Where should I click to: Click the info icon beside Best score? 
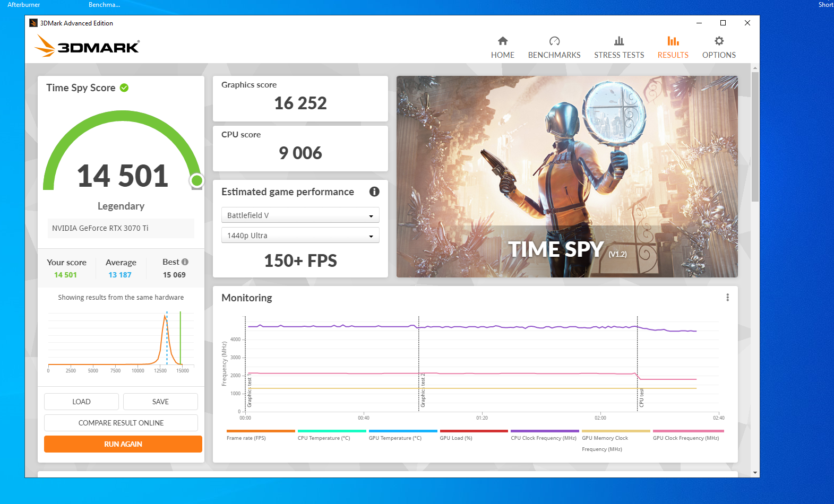click(x=185, y=262)
